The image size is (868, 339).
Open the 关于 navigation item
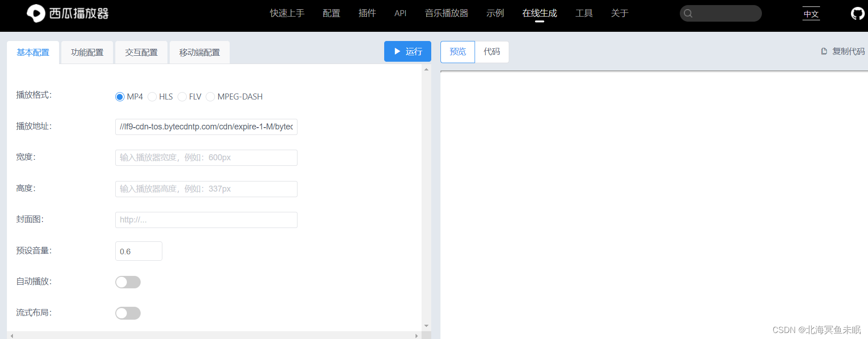click(620, 13)
